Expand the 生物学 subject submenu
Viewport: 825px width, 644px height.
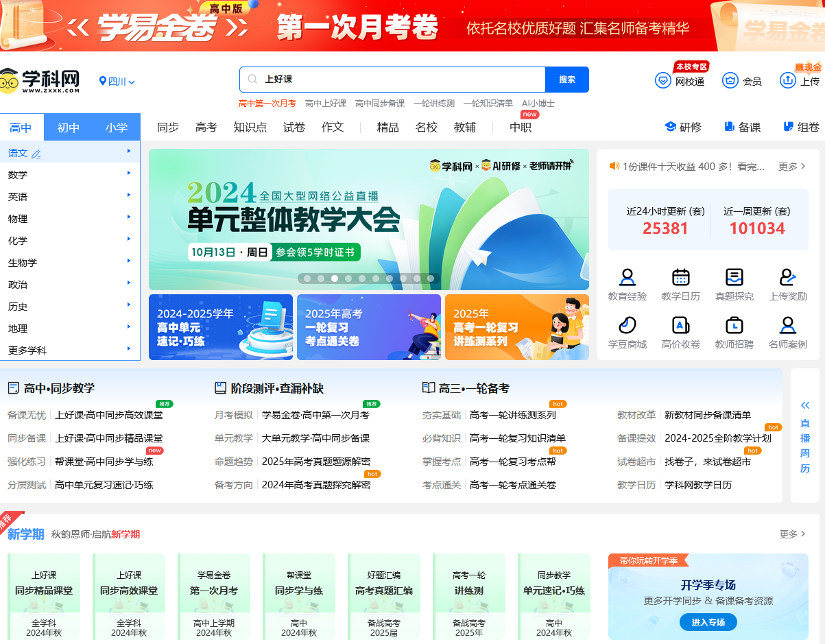tap(128, 261)
